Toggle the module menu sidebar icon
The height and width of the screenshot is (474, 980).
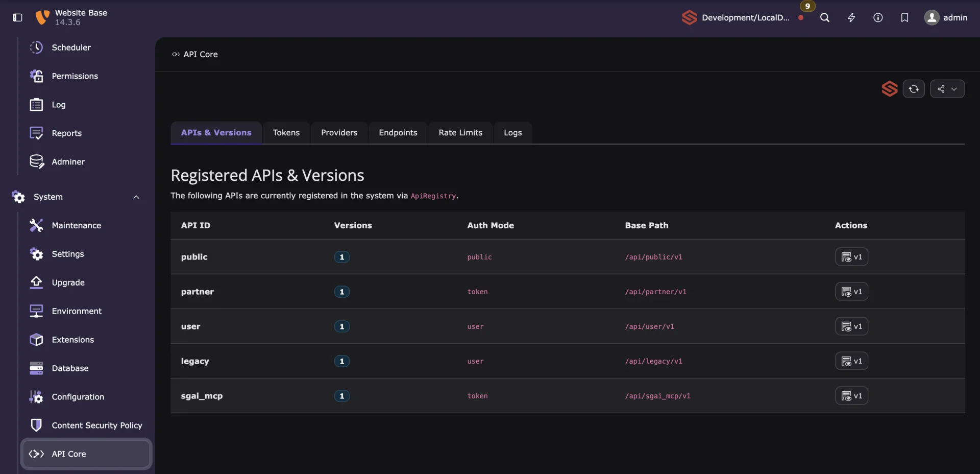pyautogui.click(x=17, y=17)
